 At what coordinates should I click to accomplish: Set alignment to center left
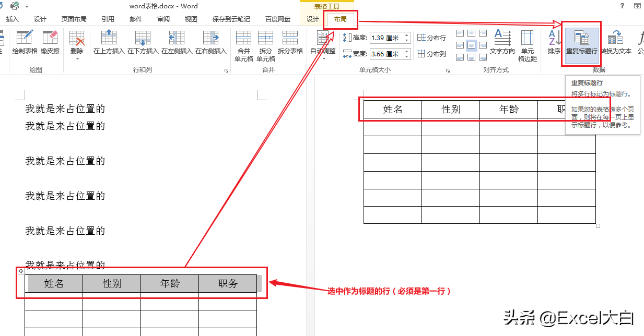point(460,45)
